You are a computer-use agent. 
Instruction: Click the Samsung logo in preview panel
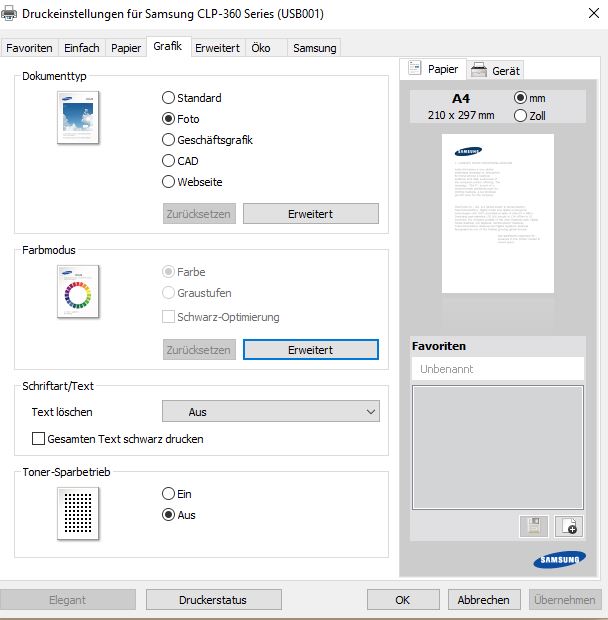559,560
